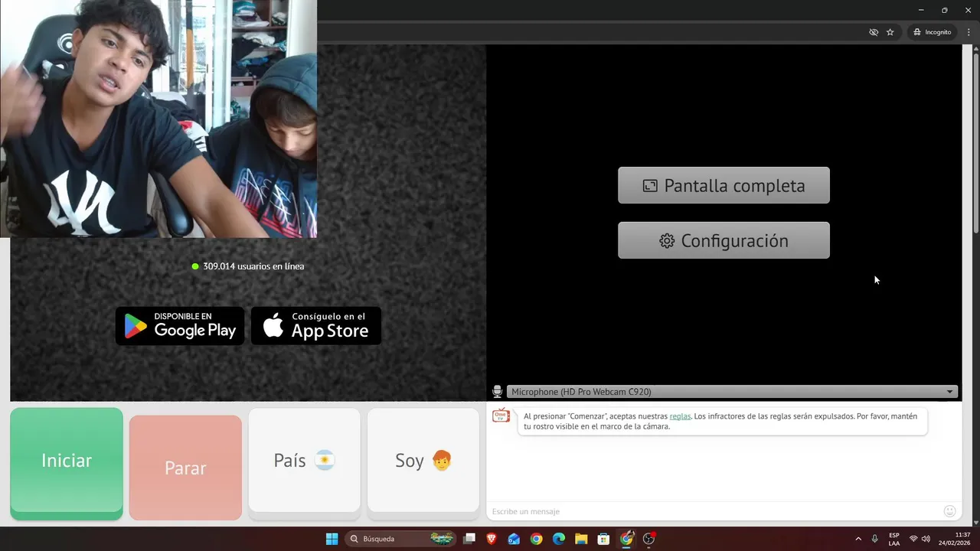Click the third-party cookies blocked eye icon
This screenshot has height=551, width=980.
pos(874,32)
